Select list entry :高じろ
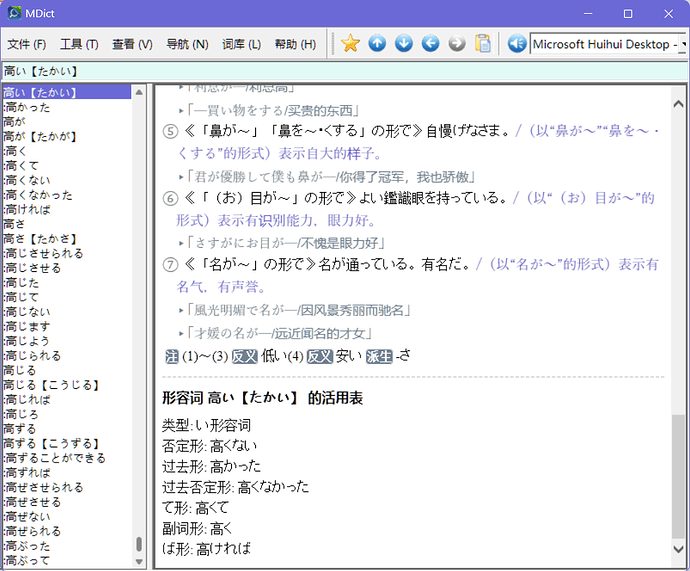The height and width of the screenshot is (571, 690). point(21,414)
